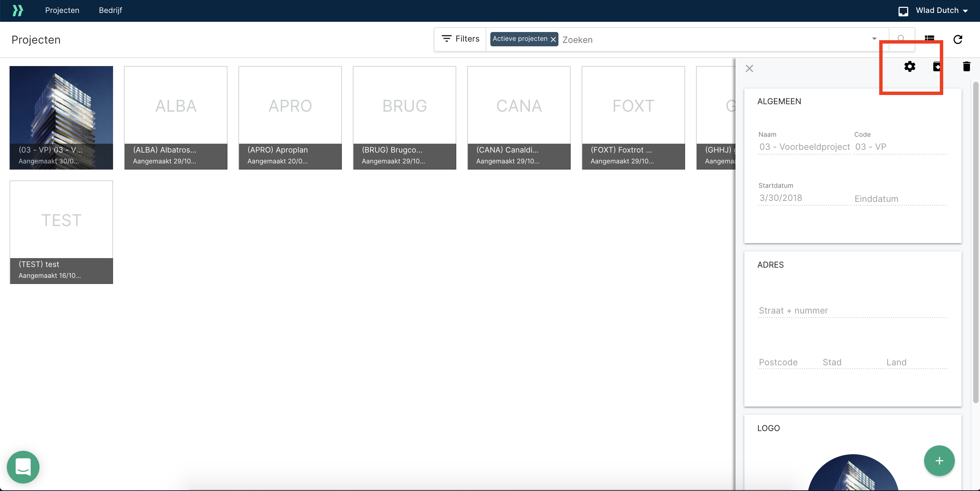
Task: Expand the search box dropdown arrow
Action: pos(874,39)
